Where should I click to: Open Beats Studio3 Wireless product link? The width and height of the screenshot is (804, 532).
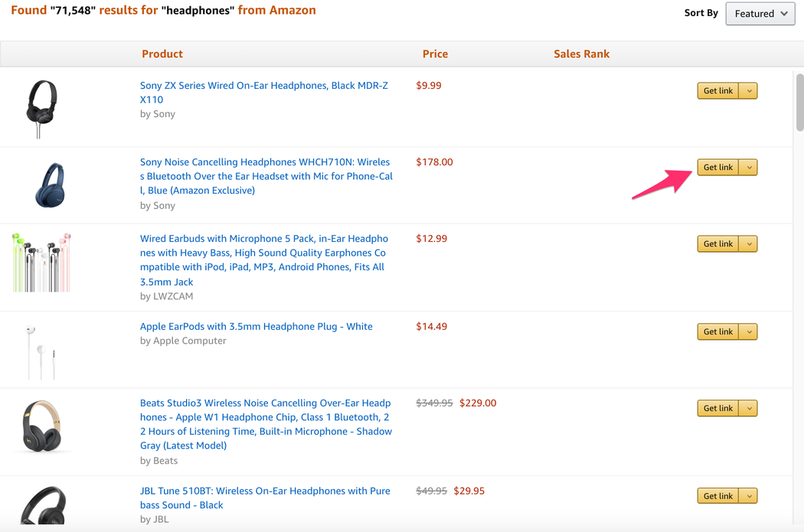(266, 424)
